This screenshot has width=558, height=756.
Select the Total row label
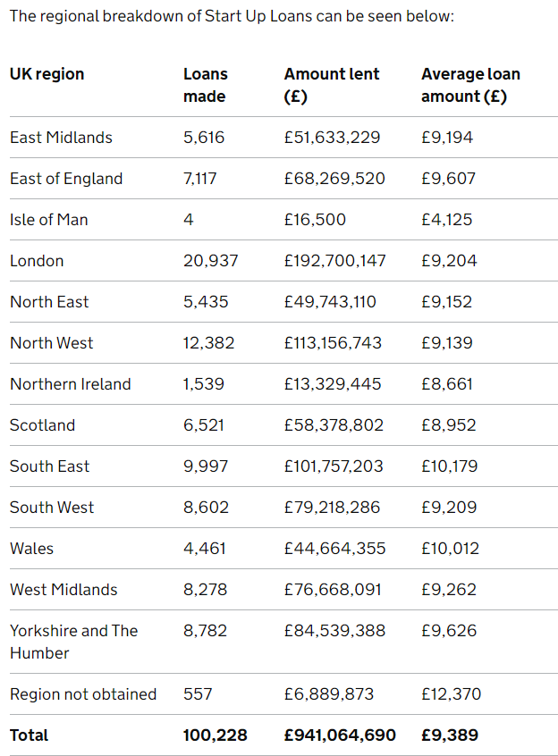tap(29, 735)
